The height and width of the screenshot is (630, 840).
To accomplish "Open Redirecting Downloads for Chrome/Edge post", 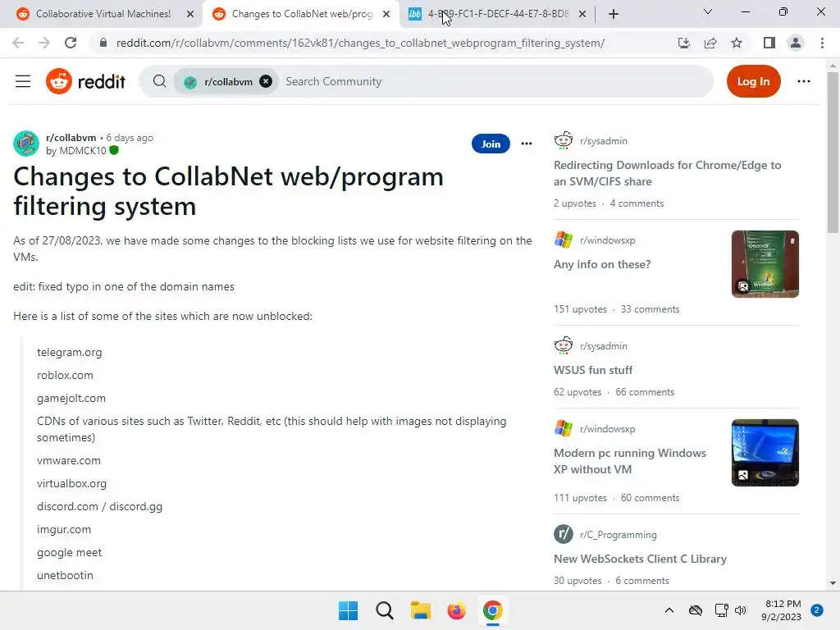I will [668, 173].
